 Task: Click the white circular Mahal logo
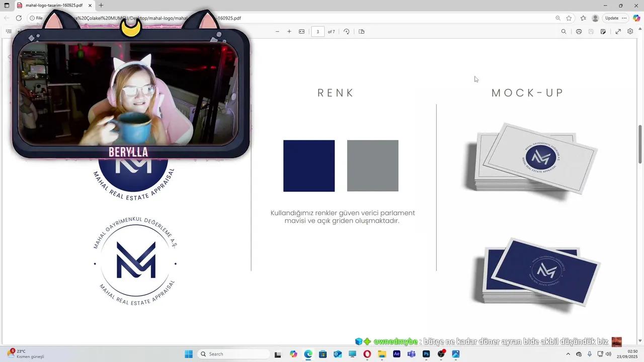[135, 261]
